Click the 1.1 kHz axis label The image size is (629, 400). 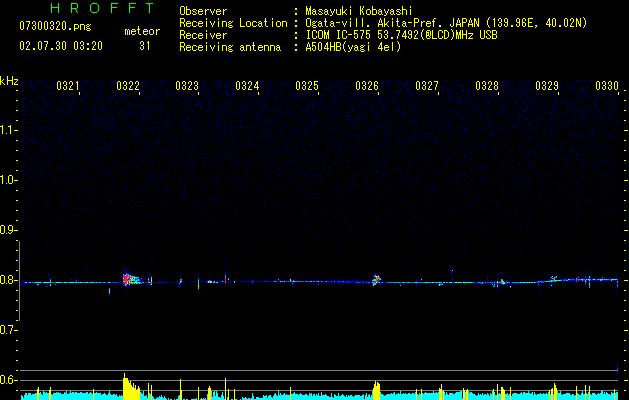8,130
